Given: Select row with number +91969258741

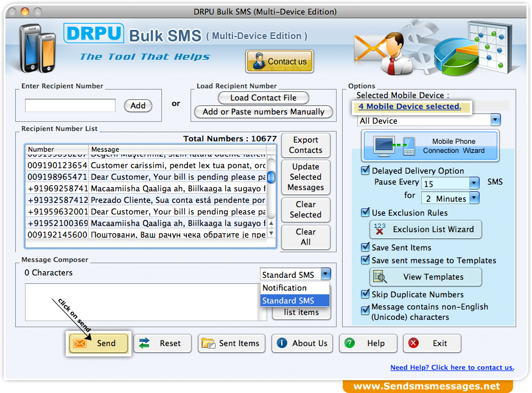Looking at the screenshot, I should (146, 188).
